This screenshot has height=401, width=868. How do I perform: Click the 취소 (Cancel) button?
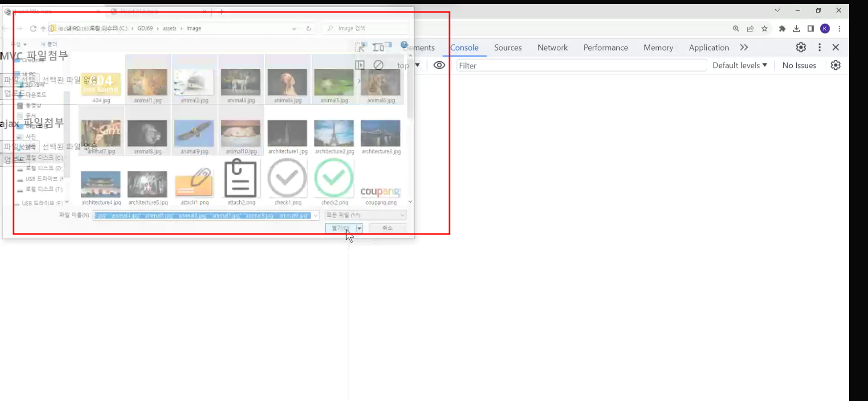point(388,228)
